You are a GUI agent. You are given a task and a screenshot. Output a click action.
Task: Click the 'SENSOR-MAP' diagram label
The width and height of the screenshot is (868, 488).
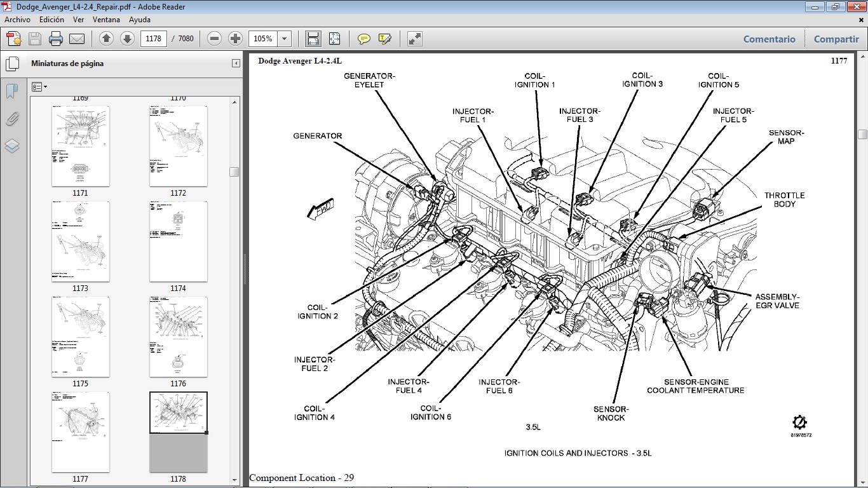click(x=786, y=137)
